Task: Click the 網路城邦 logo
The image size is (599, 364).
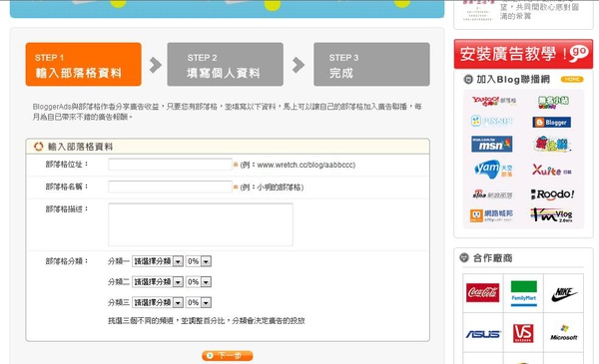Action: pos(491,215)
